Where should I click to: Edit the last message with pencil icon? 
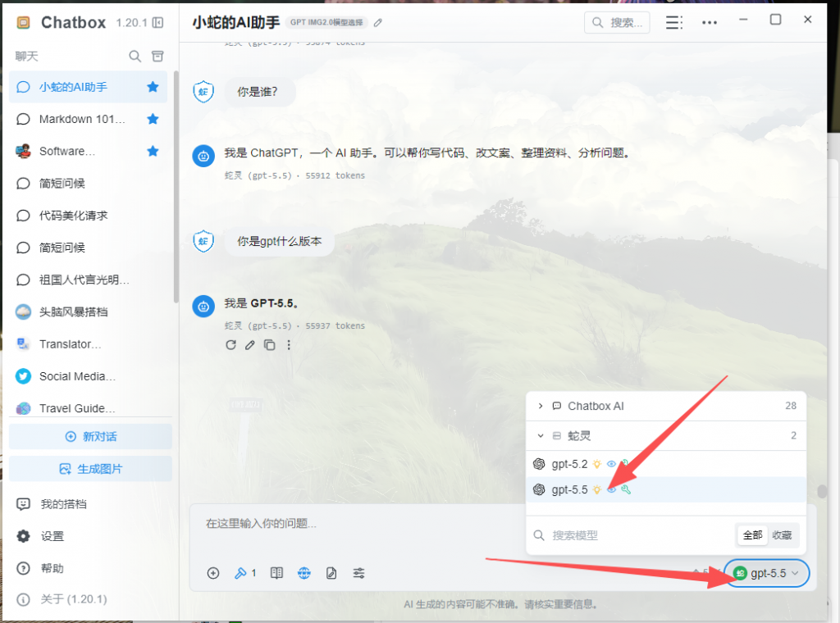250,345
